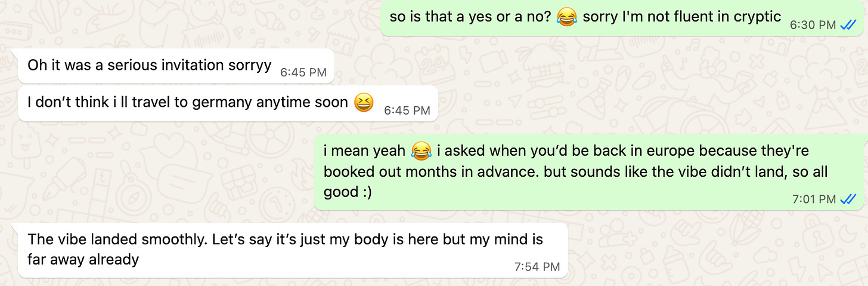Click the "good :)" line in the green bubble
The image size is (868, 286).
click(348, 193)
